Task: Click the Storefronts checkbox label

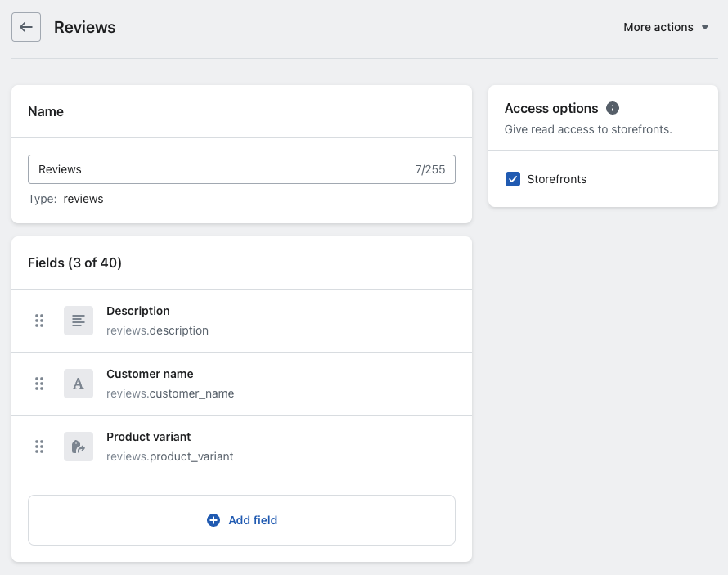Action: 556,179
